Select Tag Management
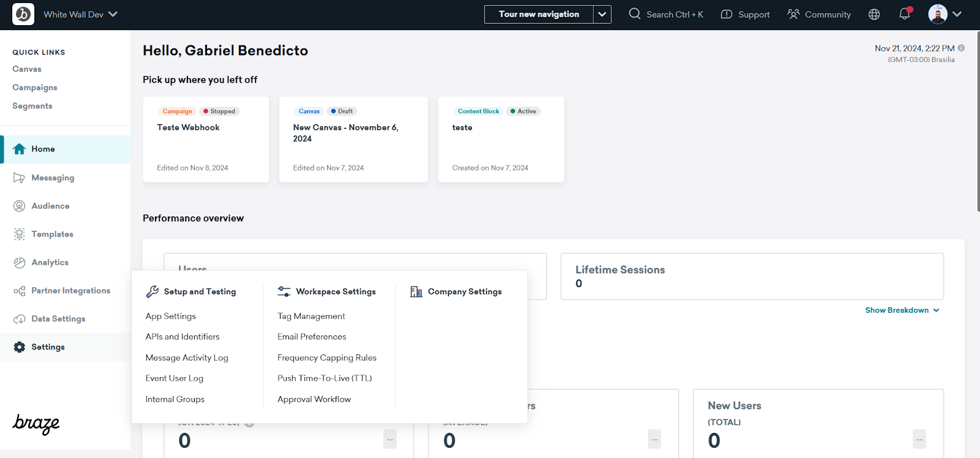980x458 pixels. click(x=311, y=316)
